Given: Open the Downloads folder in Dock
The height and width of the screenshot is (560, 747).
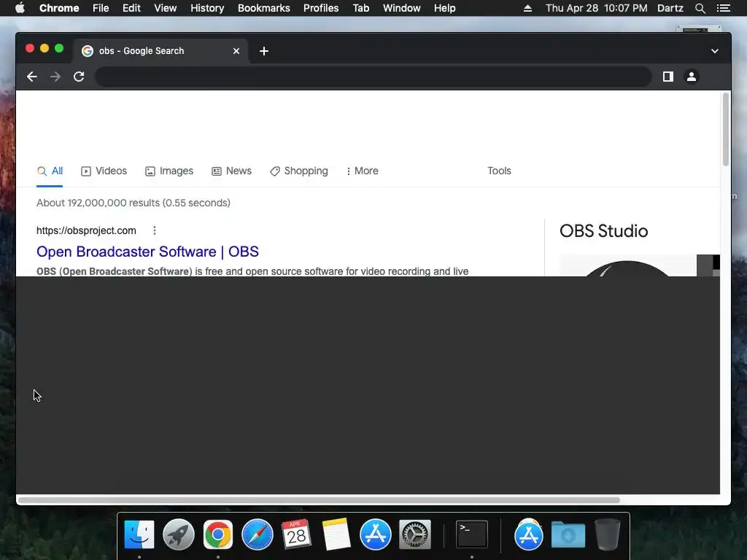Looking at the screenshot, I should pos(568,534).
